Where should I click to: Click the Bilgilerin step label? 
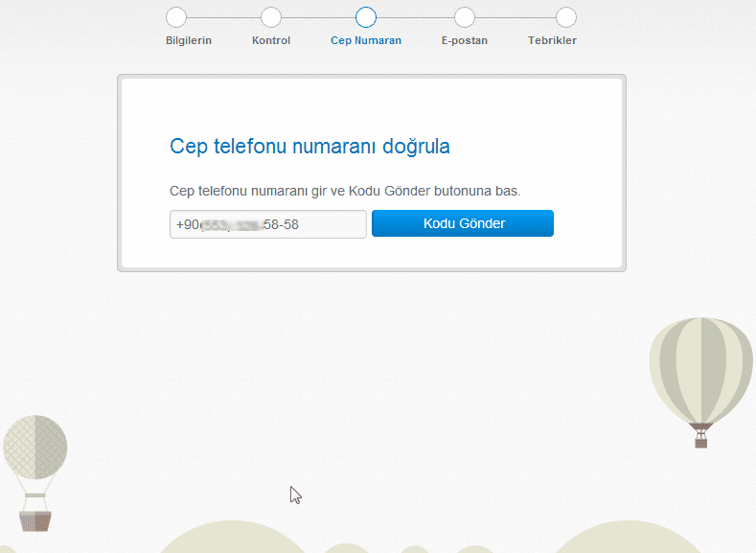[x=189, y=40]
